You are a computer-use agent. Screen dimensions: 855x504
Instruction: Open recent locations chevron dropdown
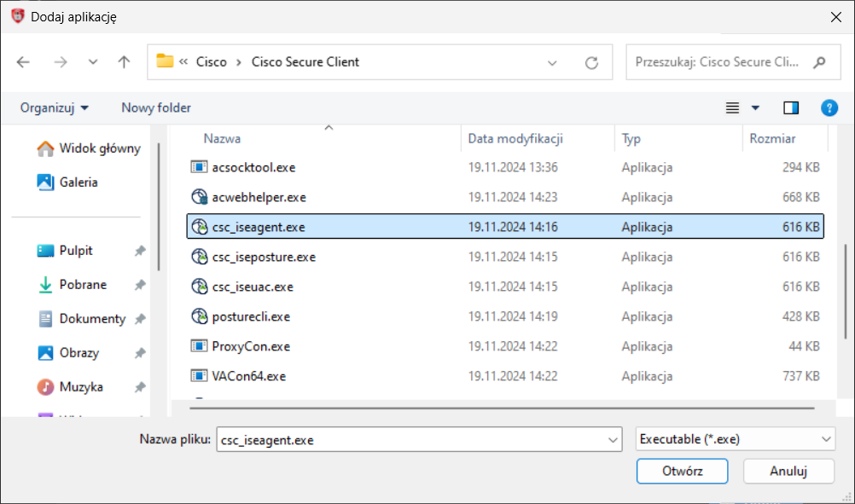click(93, 62)
